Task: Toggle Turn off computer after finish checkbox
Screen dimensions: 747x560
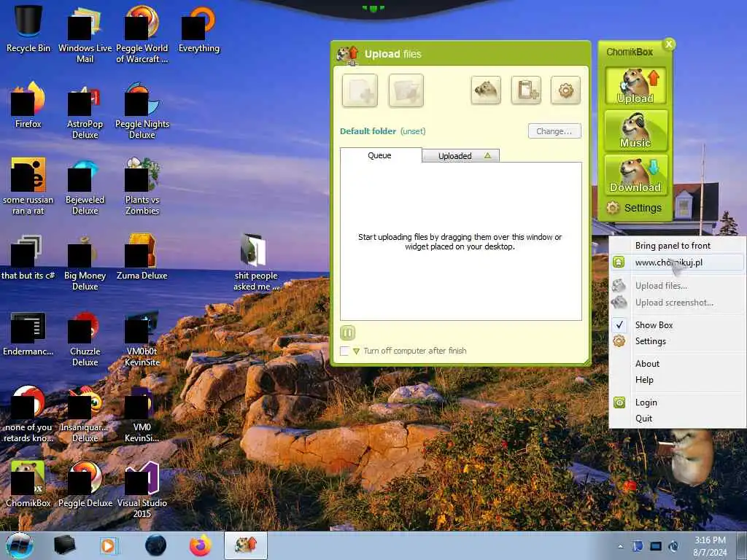Action: coord(344,351)
